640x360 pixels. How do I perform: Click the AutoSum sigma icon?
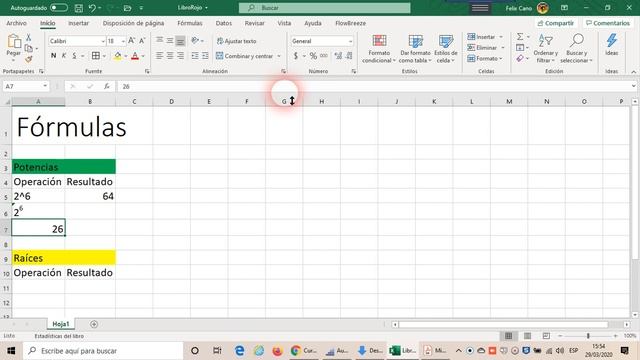(x=520, y=37)
